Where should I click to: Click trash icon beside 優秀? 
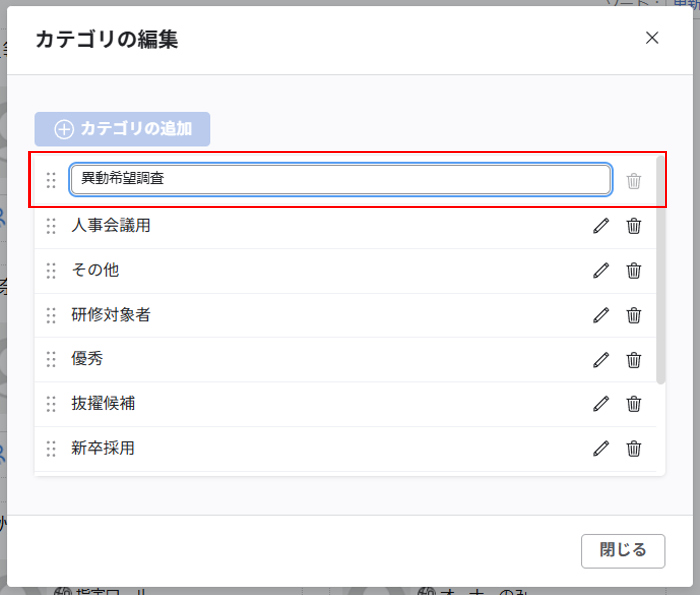pos(633,360)
